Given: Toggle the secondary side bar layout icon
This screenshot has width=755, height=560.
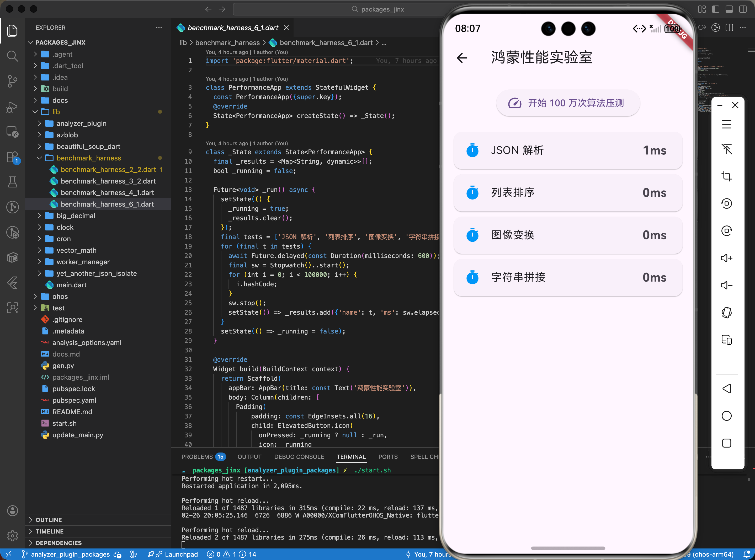Looking at the screenshot, I should [x=742, y=9].
